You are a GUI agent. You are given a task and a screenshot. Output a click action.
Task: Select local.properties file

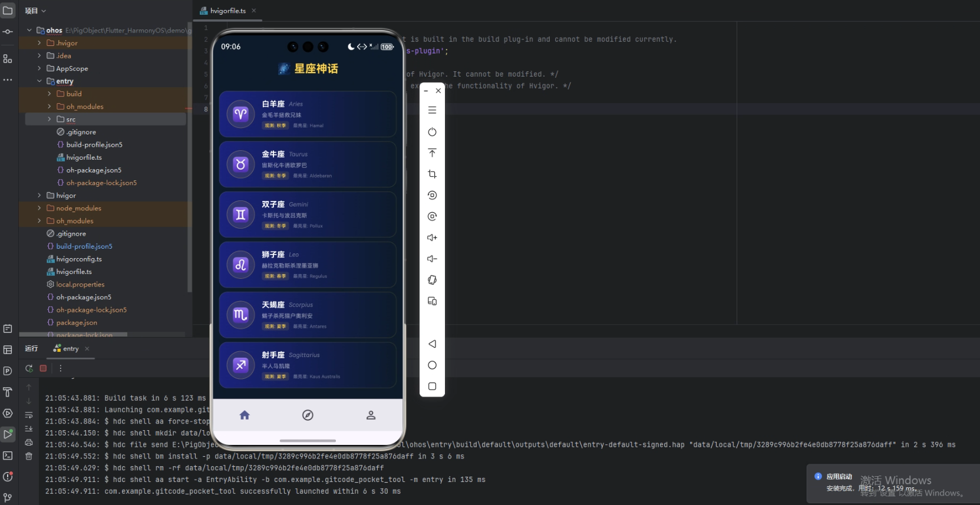(x=80, y=285)
